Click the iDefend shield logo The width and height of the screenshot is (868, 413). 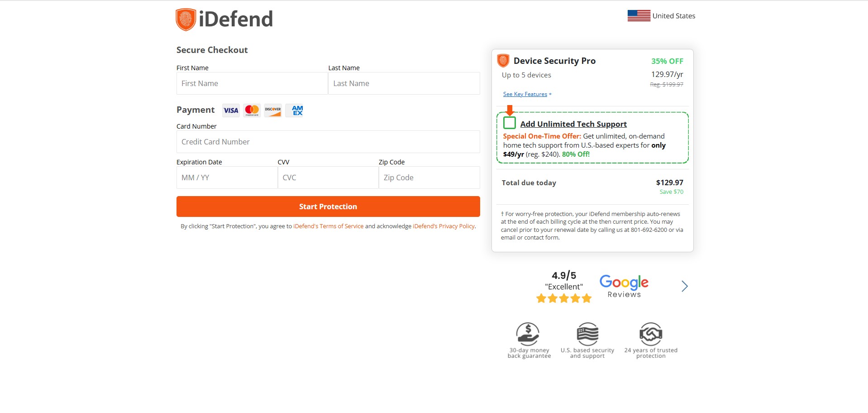(x=186, y=19)
